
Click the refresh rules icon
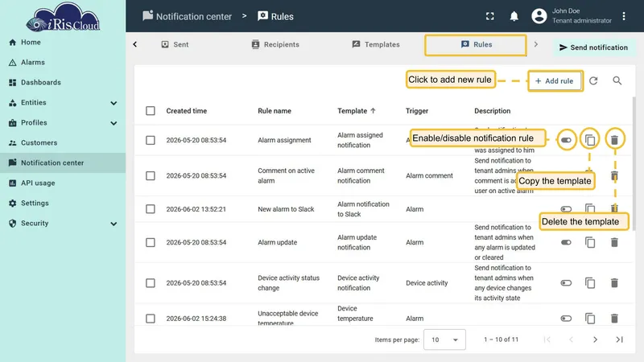(x=593, y=81)
